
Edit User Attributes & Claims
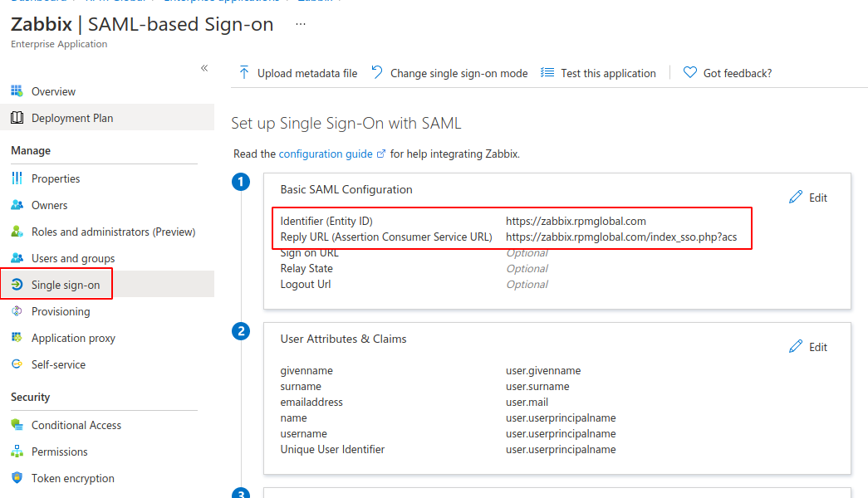808,347
